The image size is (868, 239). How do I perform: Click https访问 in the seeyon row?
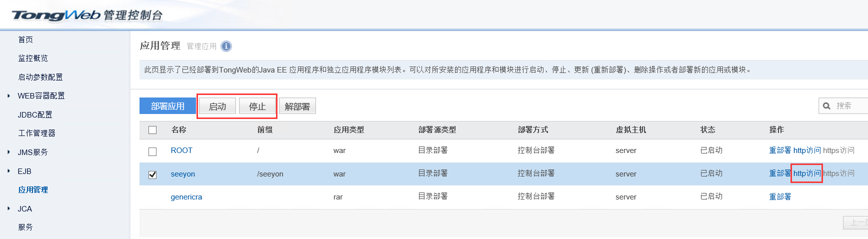click(x=838, y=173)
